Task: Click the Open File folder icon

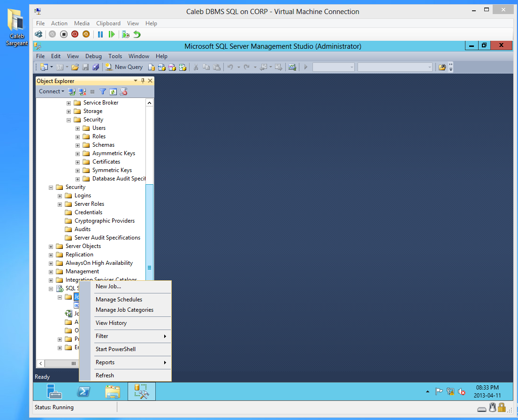Action: pyautogui.click(x=75, y=67)
